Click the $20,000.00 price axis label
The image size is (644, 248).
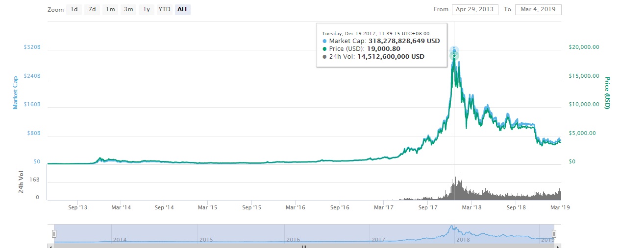584,47
